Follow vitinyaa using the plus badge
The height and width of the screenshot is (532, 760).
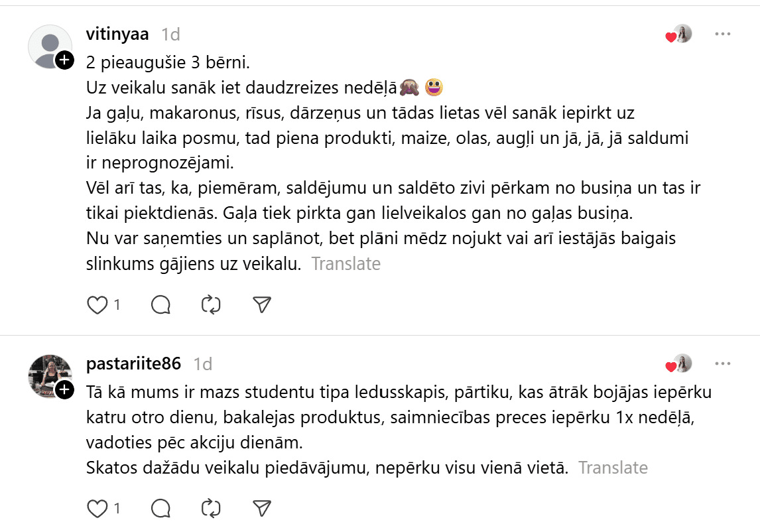[x=64, y=60]
